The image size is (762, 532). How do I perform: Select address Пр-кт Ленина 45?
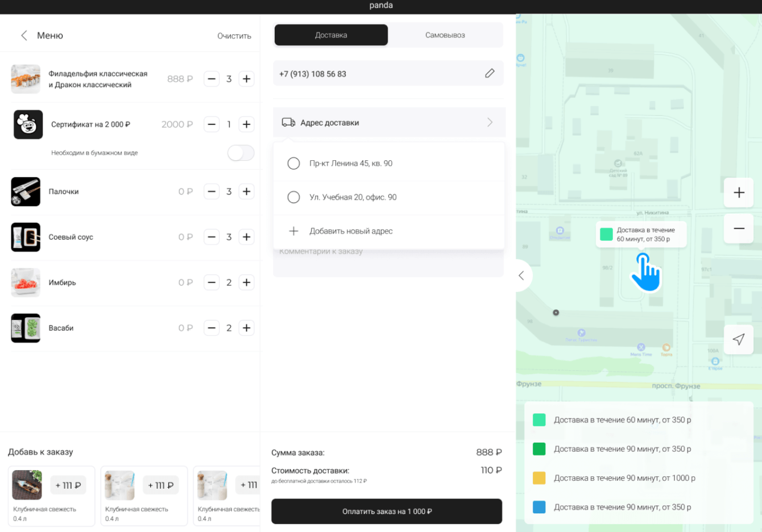tap(293, 163)
